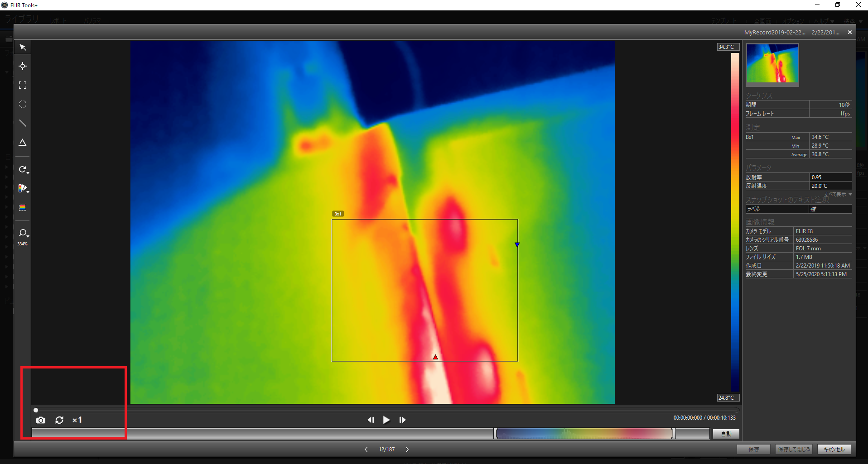Switch to the MyRecord2019-02-22 tab
This screenshot has height=464, width=868.
point(775,32)
